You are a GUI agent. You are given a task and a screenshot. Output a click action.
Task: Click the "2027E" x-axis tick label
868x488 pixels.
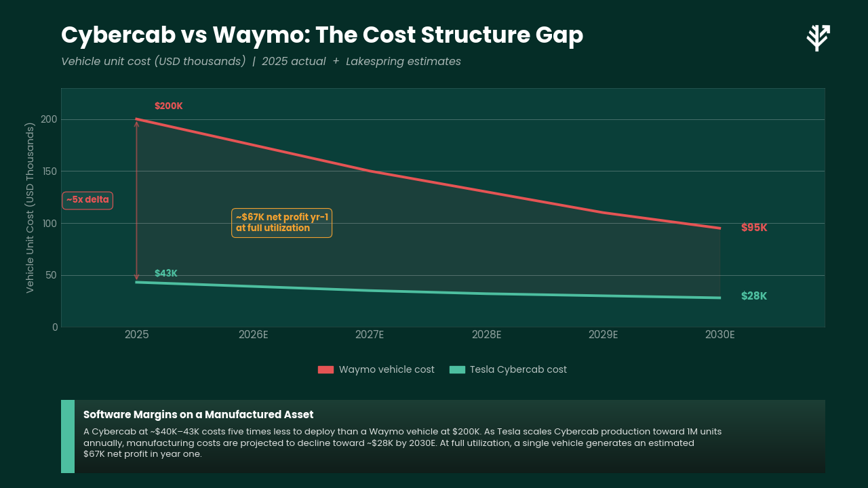(x=370, y=335)
